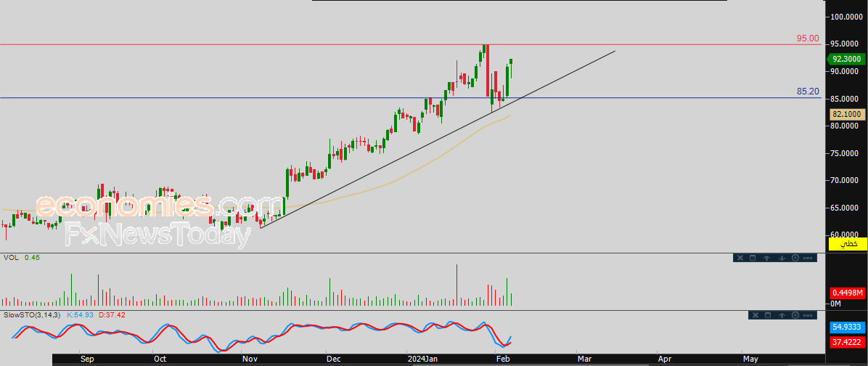Click the K:54.93 value label
868x366 pixels.
point(81,314)
